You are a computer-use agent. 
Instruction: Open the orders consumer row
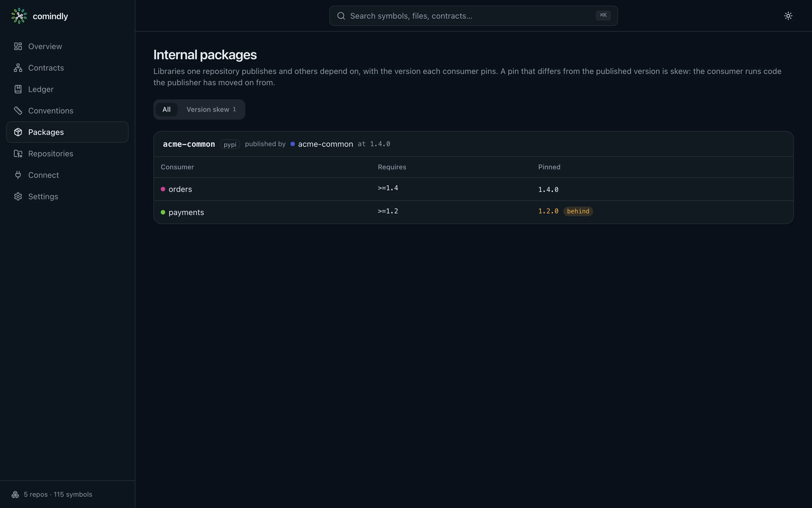473,189
